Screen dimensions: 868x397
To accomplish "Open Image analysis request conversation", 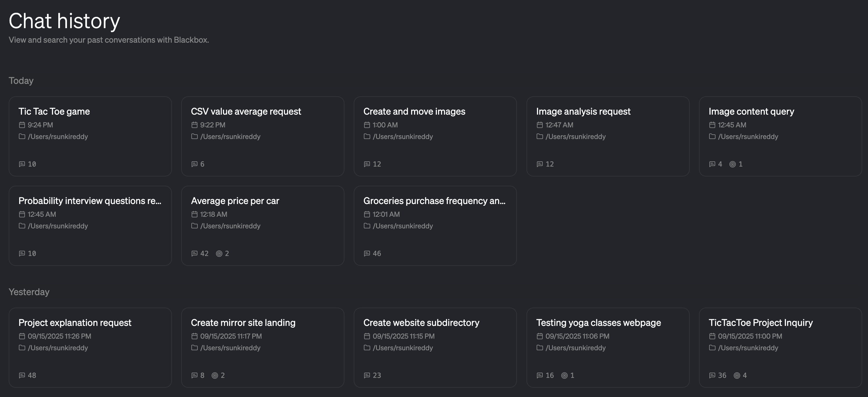I will [608, 136].
